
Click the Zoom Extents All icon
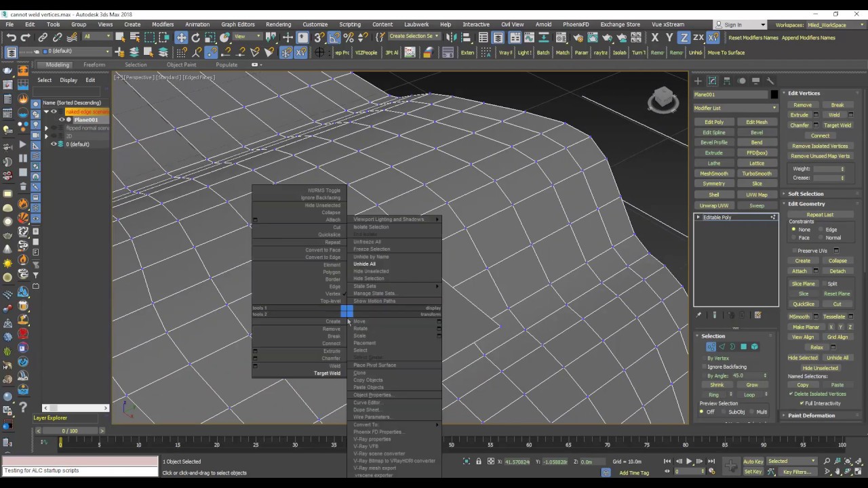pos(859,462)
